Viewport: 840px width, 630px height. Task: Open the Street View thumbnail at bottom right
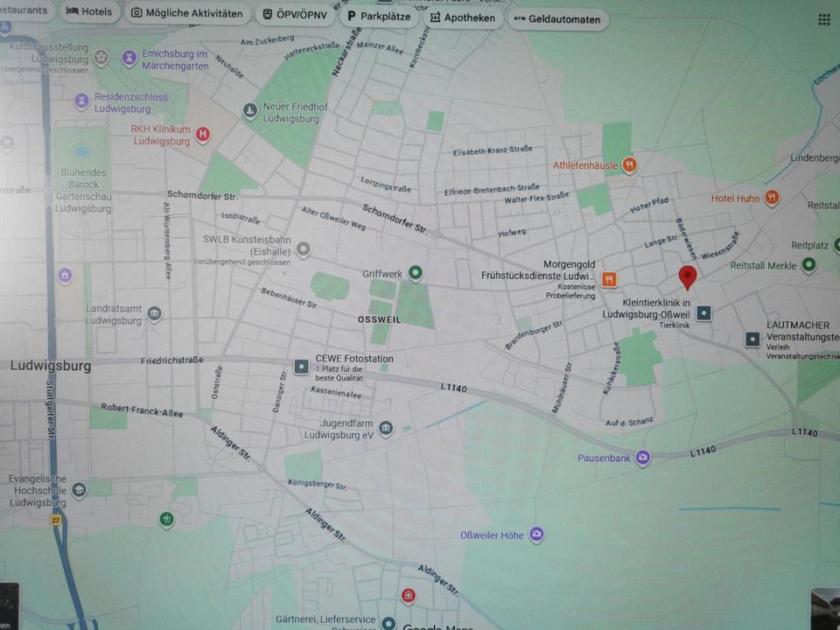824,609
